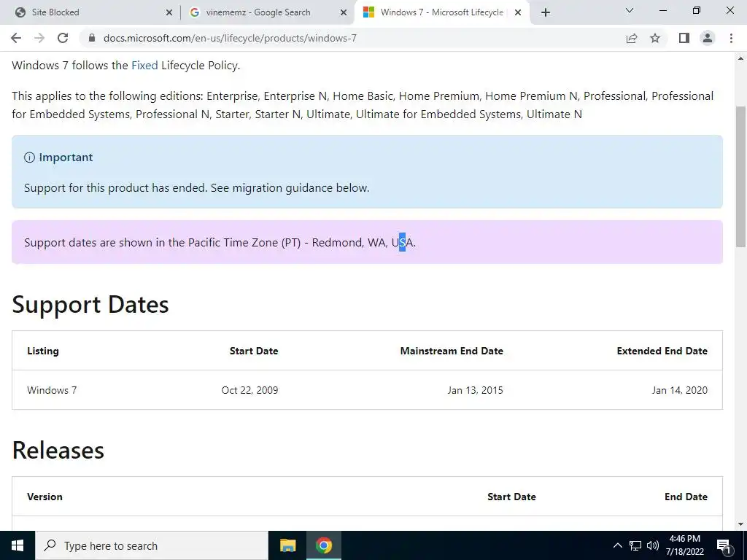
Task: Click the Support Dates heading
Action: 90,304
